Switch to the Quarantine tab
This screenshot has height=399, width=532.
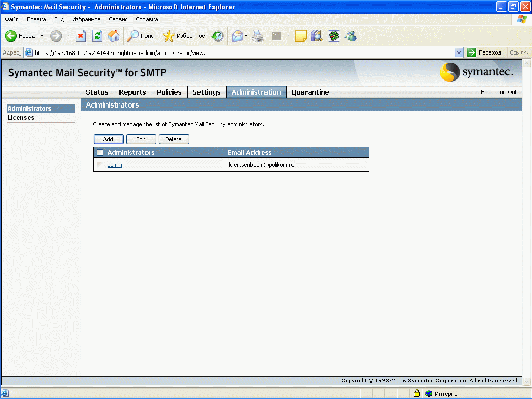point(310,92)
